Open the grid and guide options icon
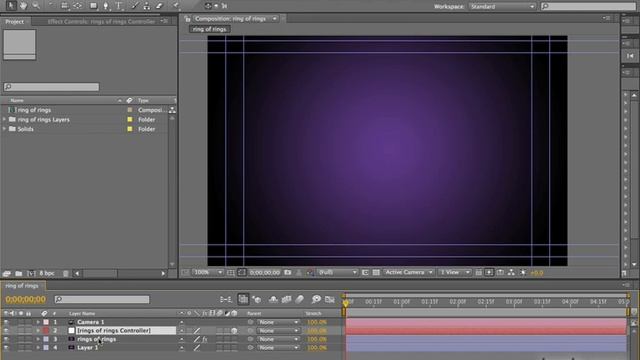 [x=231, y=272]
